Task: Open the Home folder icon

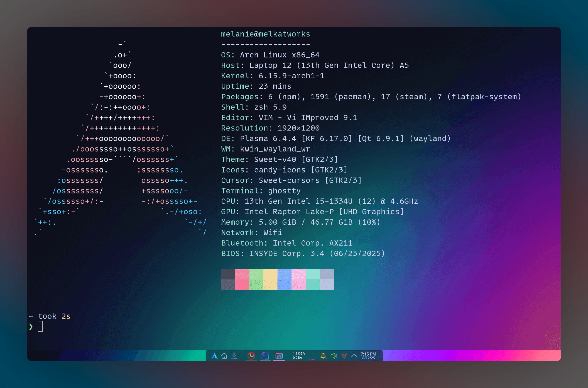Action: coord(224,356)
